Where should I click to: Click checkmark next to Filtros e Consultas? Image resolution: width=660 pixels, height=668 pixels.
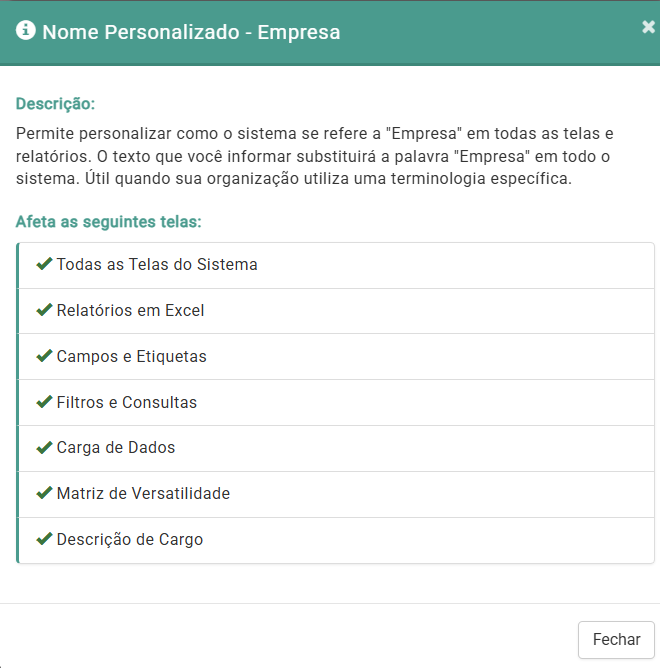[44, 402]
